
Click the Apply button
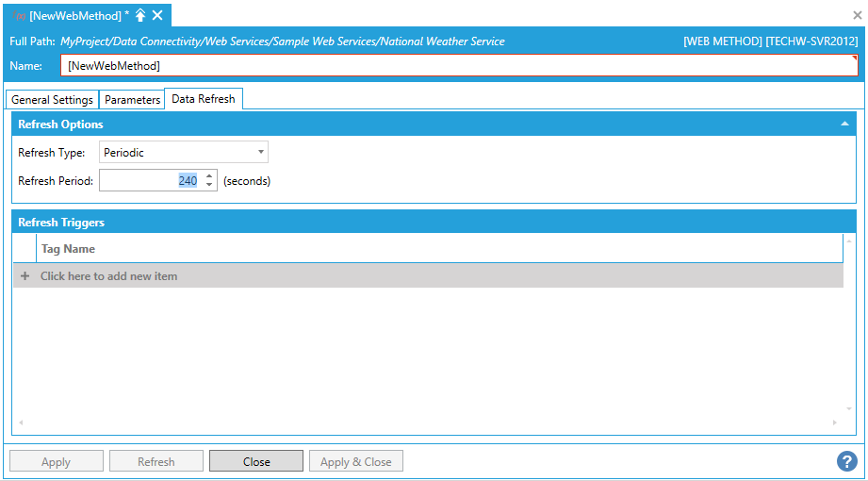[x=56, y=461]
